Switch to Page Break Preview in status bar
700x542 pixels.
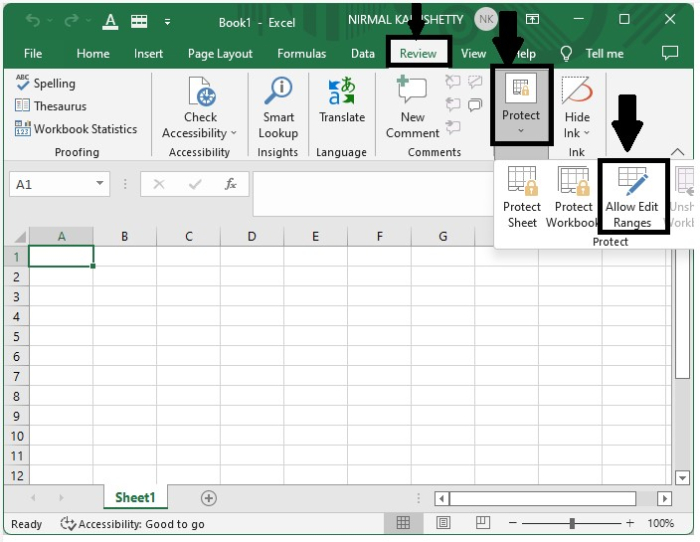[x=483, y=523]
